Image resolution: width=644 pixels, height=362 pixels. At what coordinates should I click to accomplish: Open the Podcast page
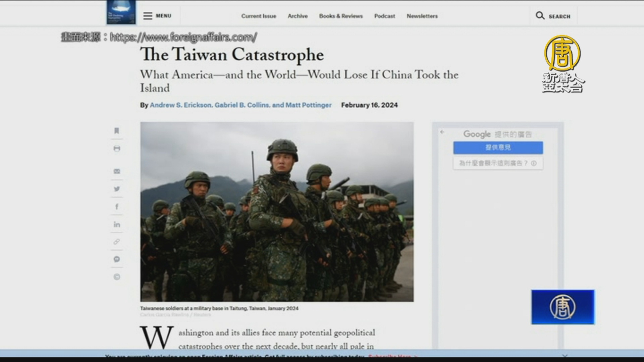[384, 16]
